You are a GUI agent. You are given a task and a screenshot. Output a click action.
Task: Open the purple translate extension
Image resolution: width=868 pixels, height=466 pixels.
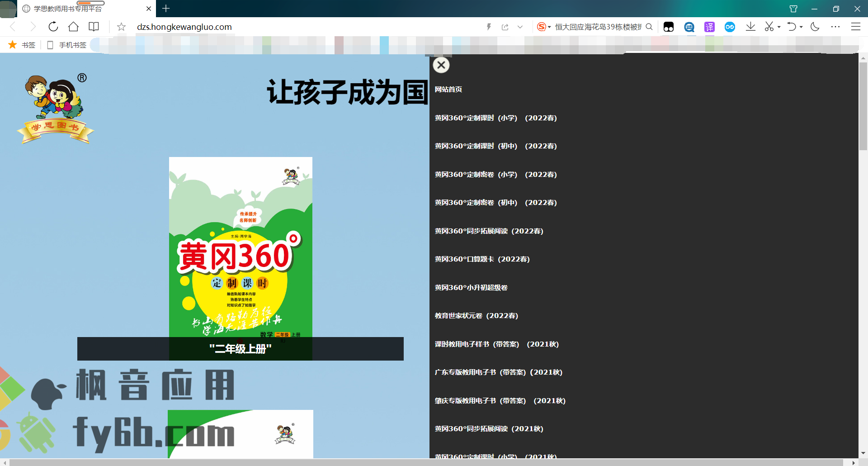[x=709, y=27]
